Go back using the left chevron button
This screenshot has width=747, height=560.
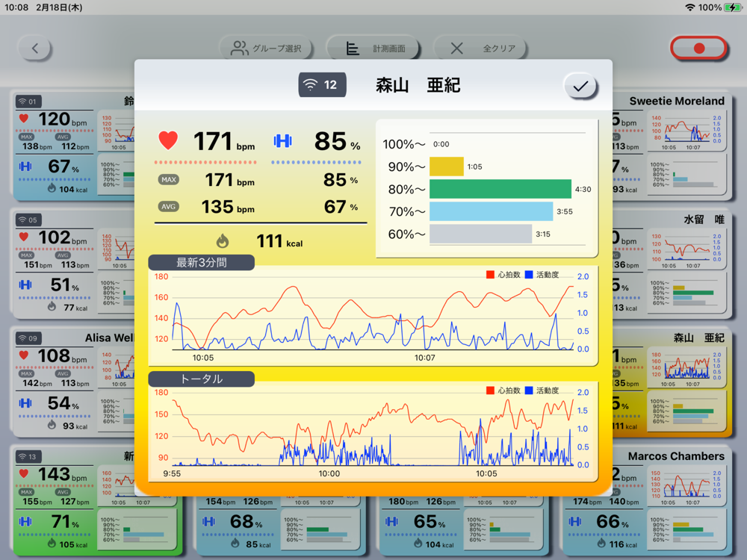click(x=35, y=49)
